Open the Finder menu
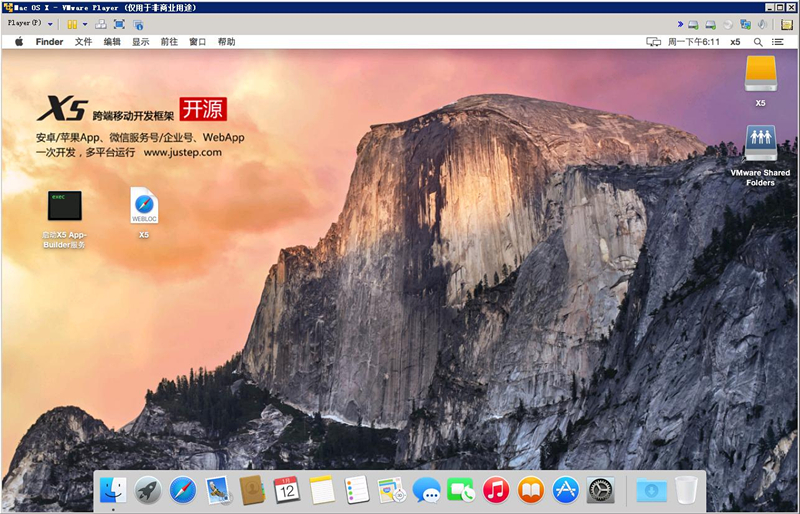This screenshot has height=514, width=800. coord(49,42)
